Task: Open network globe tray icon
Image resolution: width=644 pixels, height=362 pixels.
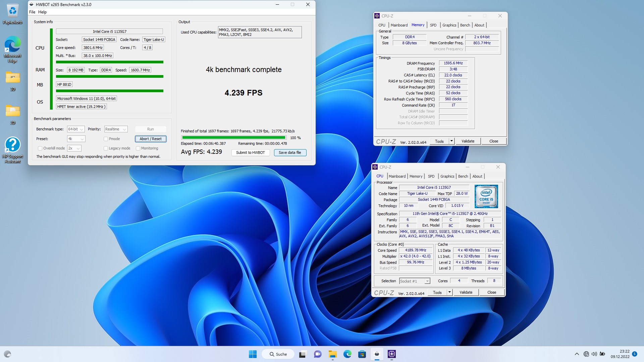Action: (586, 354)
